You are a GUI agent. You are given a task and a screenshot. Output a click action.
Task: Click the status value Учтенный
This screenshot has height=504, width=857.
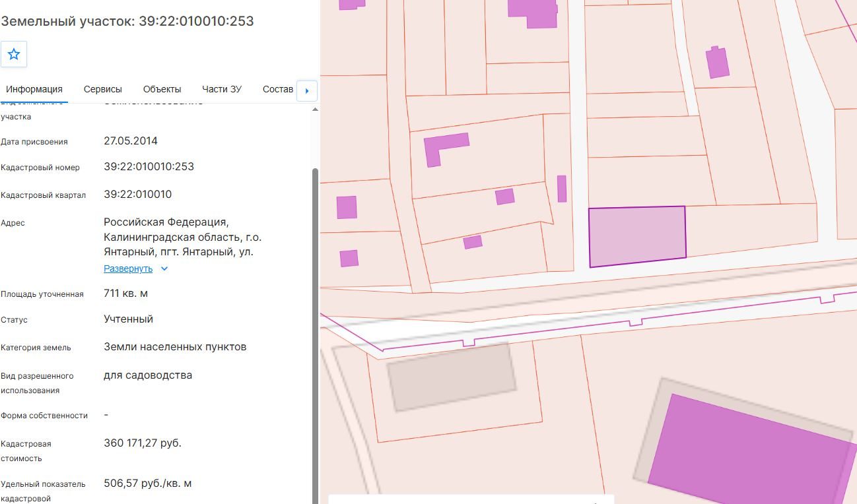coord(129,319)
